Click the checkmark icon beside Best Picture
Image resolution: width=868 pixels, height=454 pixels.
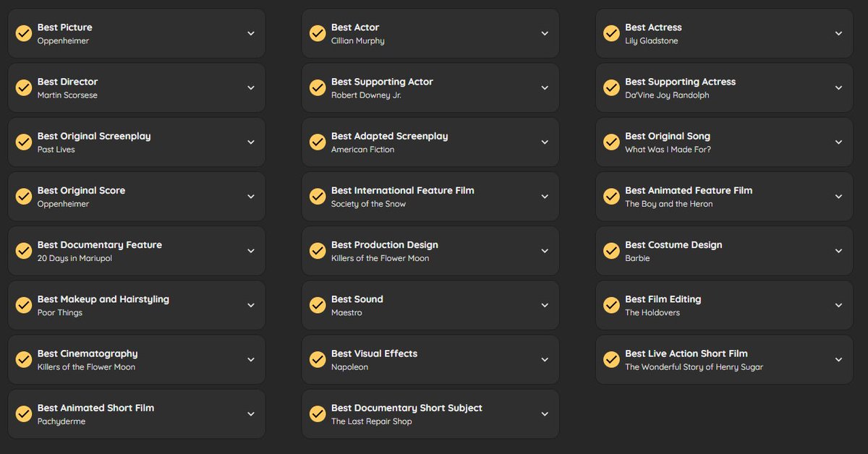pyautogui.click(x=24, y=33)
